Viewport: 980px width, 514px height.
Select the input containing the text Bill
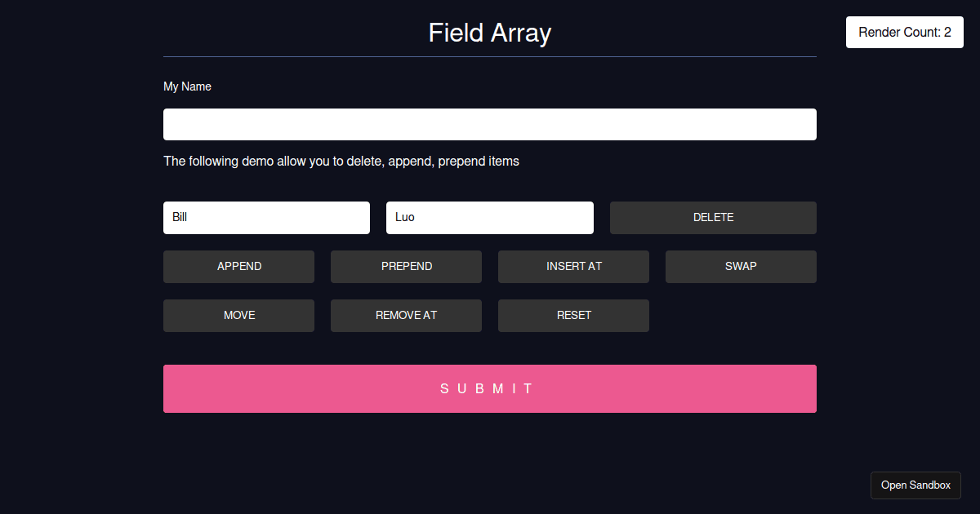click(x=266, y=217)
